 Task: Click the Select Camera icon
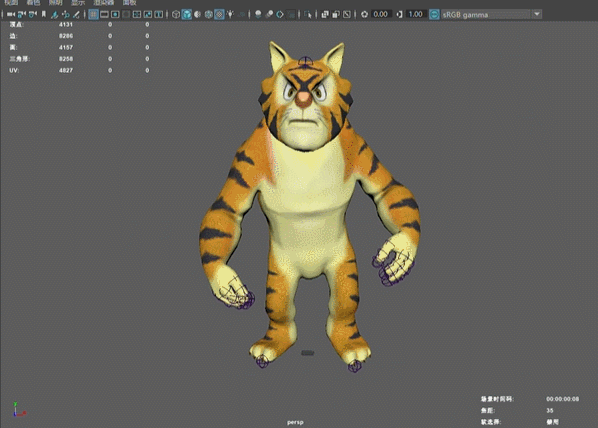click(x=11, y=14)
